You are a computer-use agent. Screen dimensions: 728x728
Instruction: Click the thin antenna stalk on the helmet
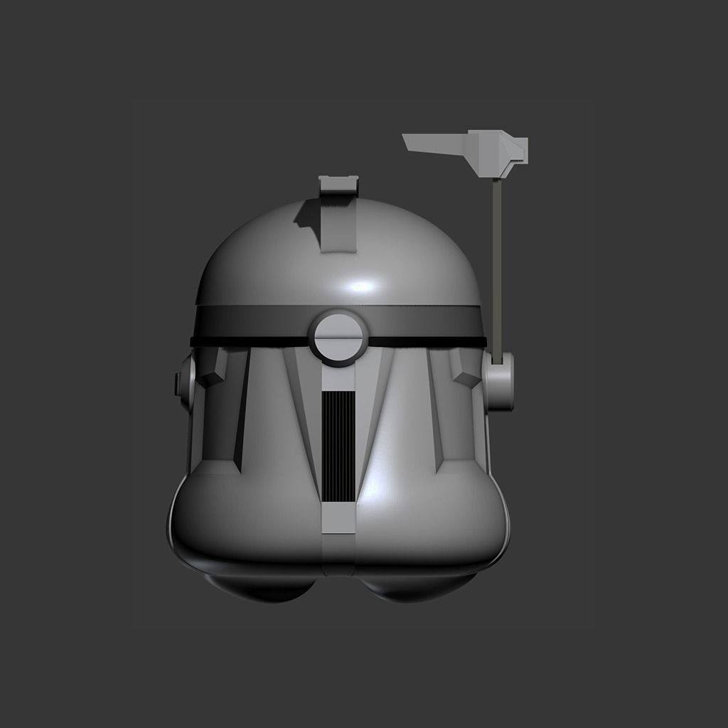pyautogui.click(x=498, y=271)
